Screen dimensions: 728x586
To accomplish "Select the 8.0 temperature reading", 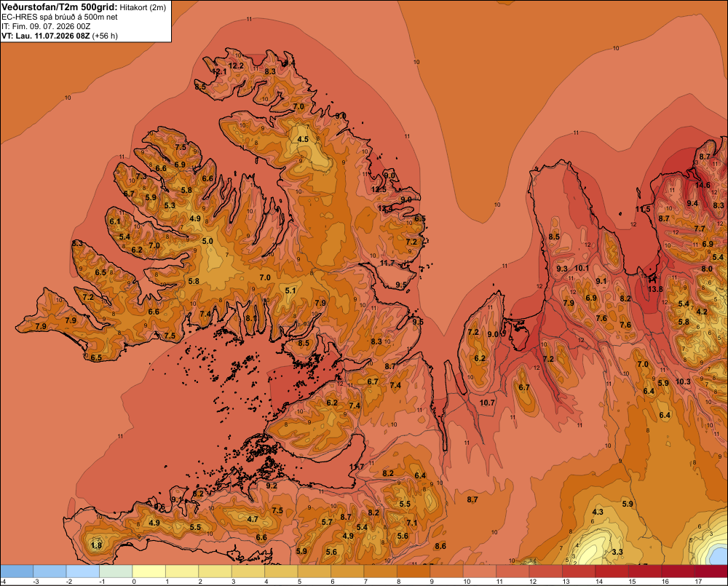I will (707, 269).
